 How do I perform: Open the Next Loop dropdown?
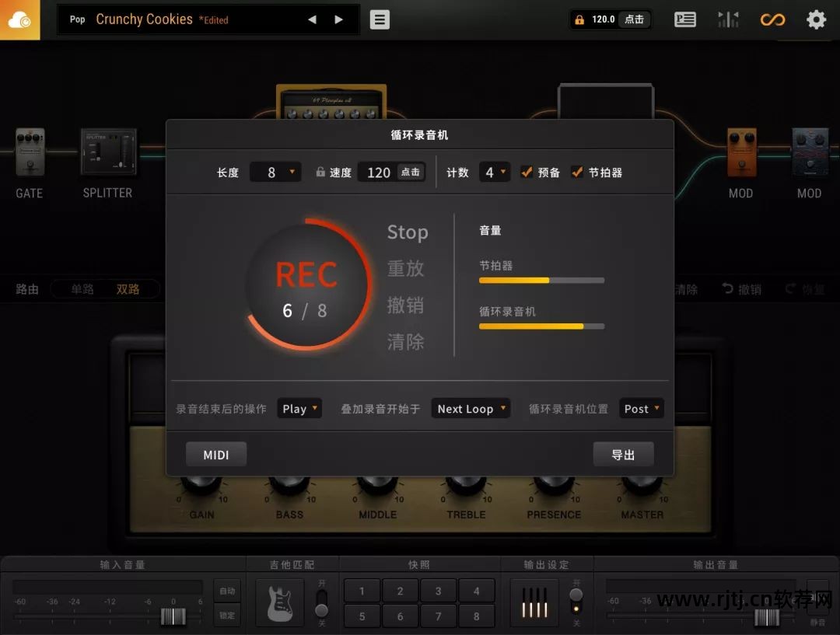[470, 408]
